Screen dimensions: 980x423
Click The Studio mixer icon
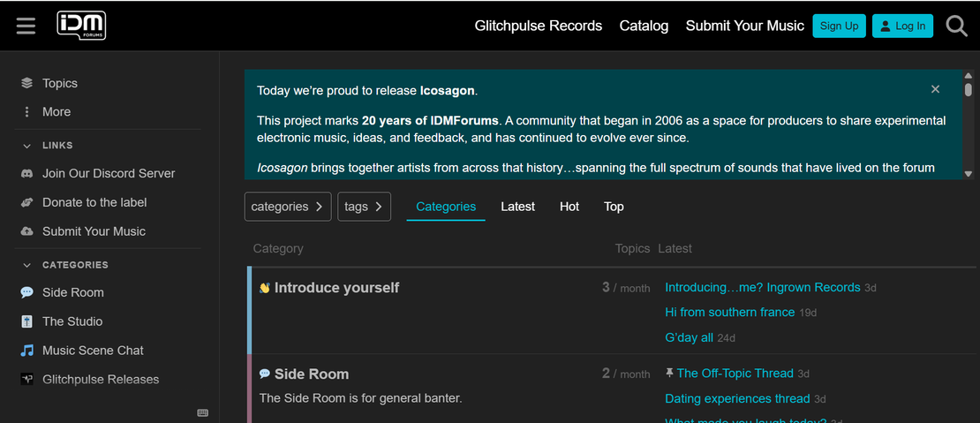click(x=26, y=321)
